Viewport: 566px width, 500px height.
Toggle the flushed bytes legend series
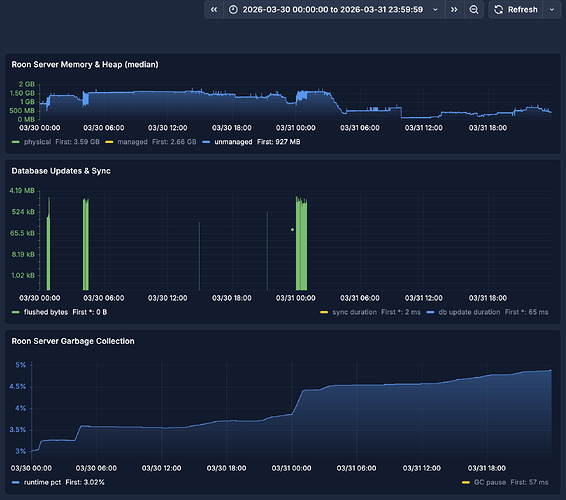[x=46, y=312]
